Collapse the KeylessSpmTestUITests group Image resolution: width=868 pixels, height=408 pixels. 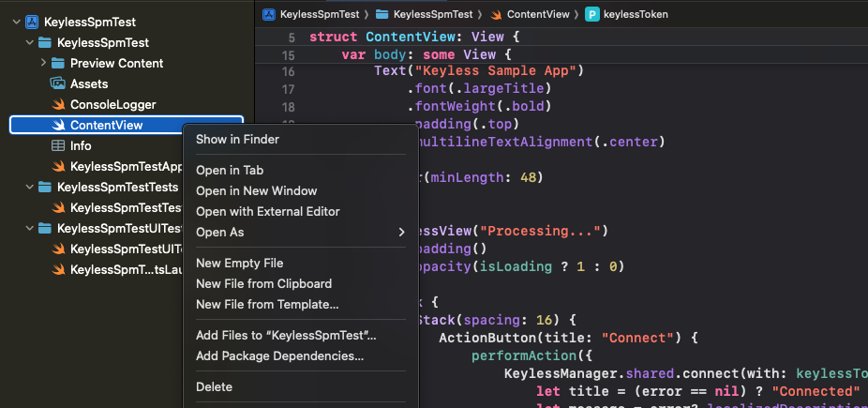[x=29, y=228]
